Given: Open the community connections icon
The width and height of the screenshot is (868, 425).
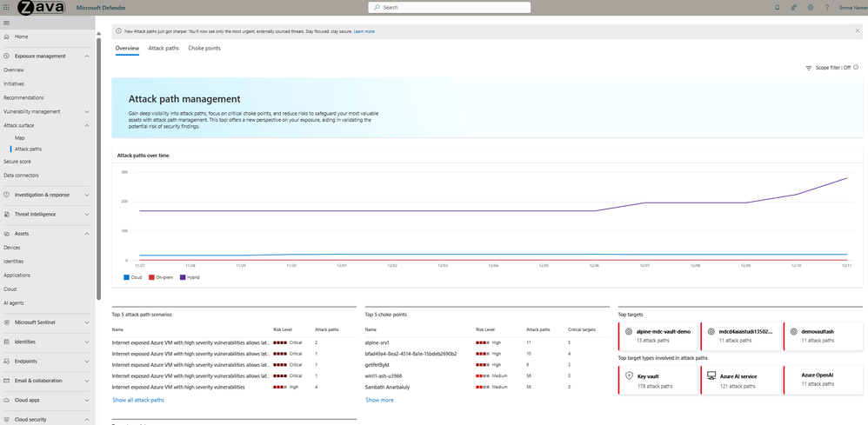Looking at the screenshot, I should [x=794, y=8].
